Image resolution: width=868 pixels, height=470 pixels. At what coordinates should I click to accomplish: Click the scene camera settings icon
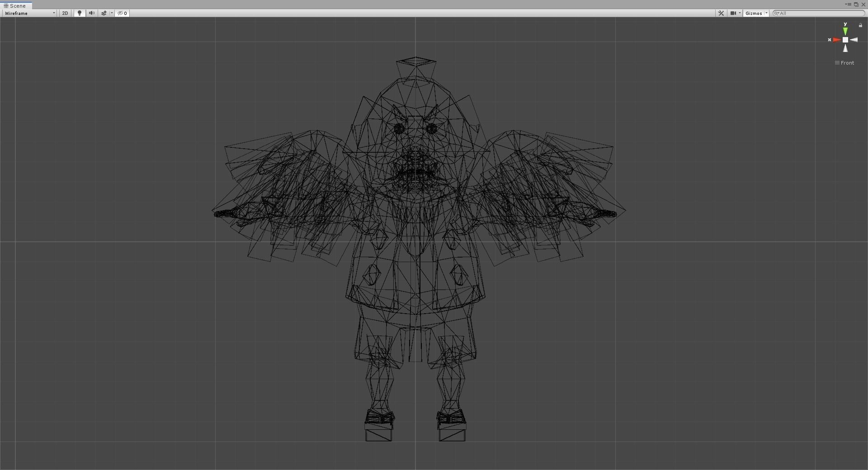733,13
